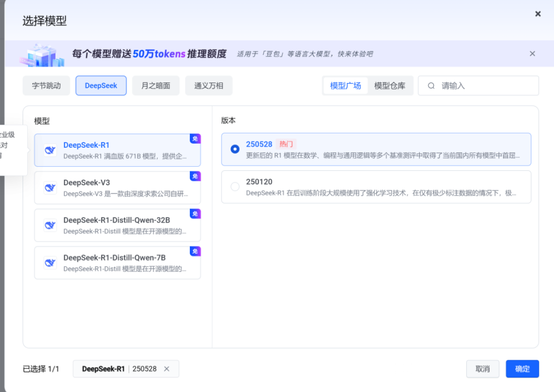Image resolution: width=554 pixels, height=392 pixels.
Task: Click the 免 badge on Distill-Qwen-32B card
Action: tap(196, 214)
